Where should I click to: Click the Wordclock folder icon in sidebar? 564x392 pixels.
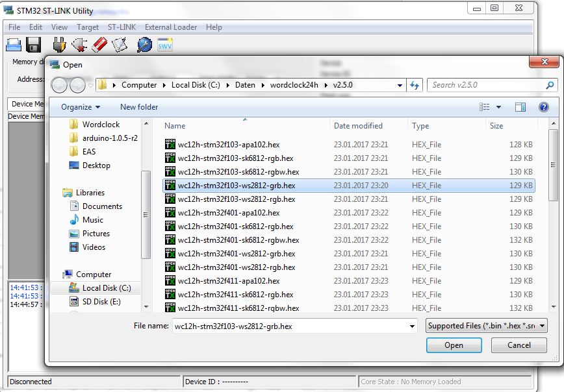73,124
